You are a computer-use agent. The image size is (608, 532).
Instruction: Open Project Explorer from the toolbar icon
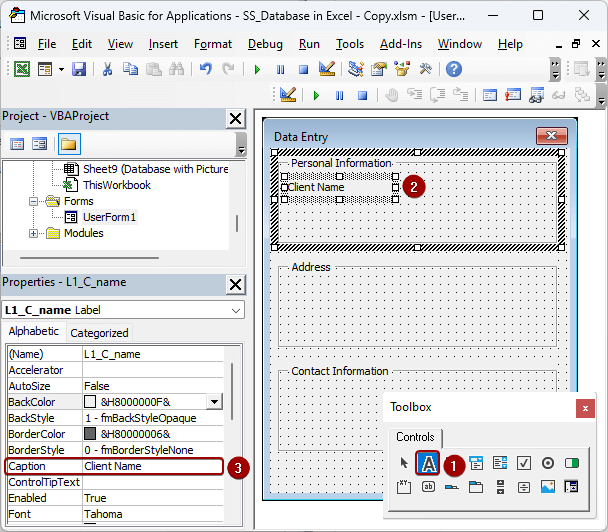(x=356, y=69)
